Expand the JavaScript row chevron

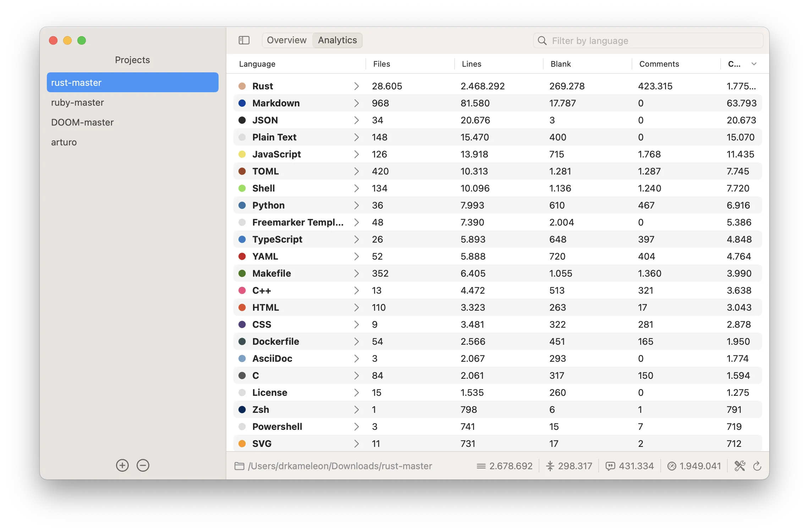click(356, 154)
